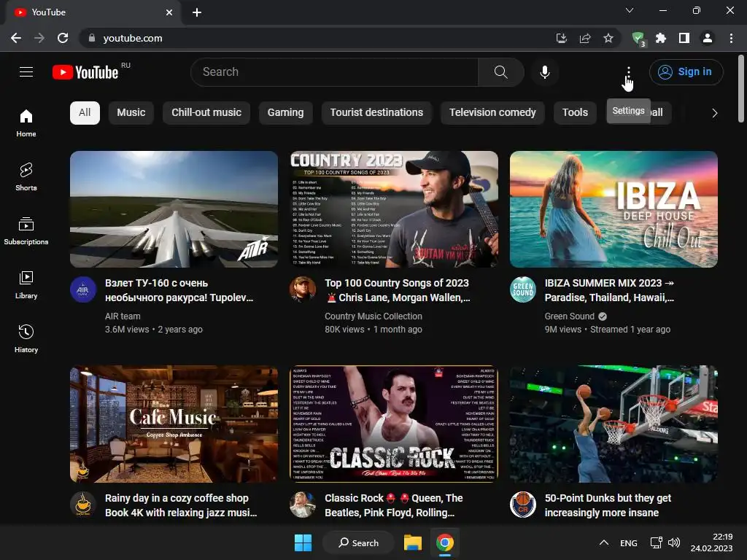Bookmark this page with the star icon
The height and width of the screenshot is (560, 747).
pos(608,38)
